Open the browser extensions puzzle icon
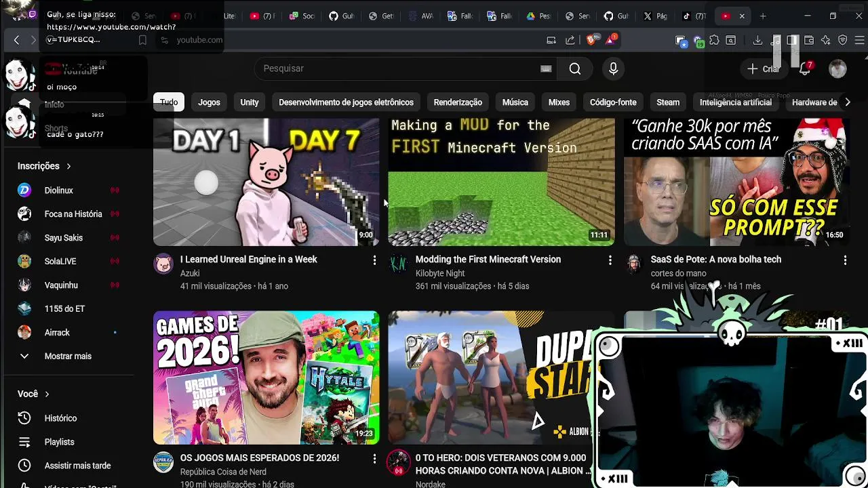Viewport: 868px width, 488px height. [x=714, y=40]
